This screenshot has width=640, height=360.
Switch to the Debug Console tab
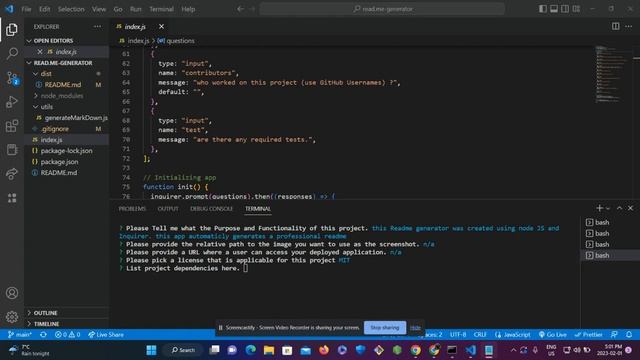coord(211,209)
